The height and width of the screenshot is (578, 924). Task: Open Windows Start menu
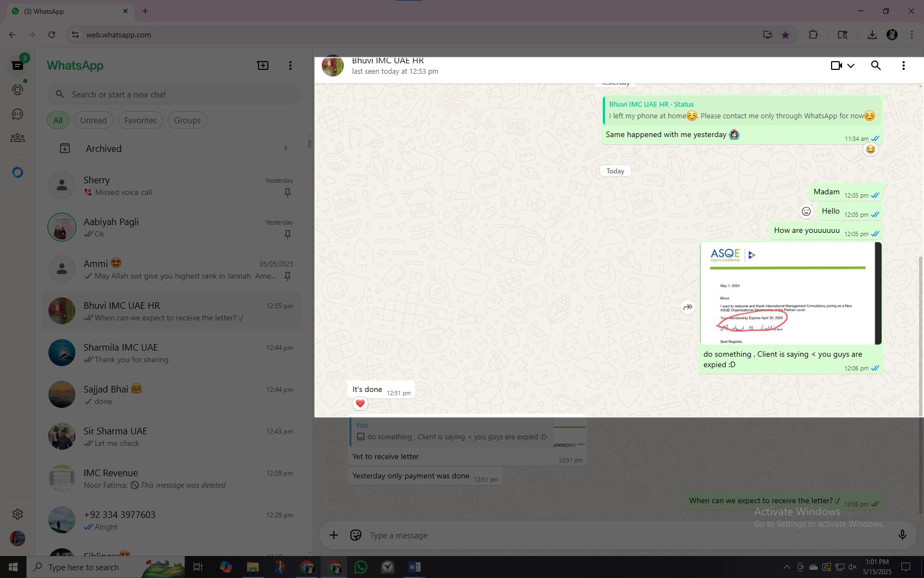[13, 567]
